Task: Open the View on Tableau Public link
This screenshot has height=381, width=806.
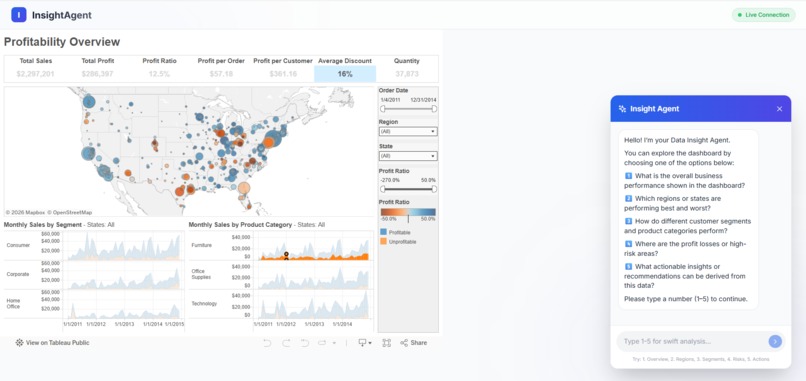Action: click(x=52, y=342)
